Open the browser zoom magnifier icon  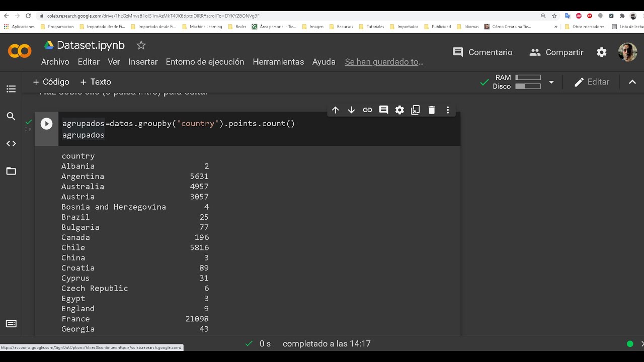(x=543, y=16)
